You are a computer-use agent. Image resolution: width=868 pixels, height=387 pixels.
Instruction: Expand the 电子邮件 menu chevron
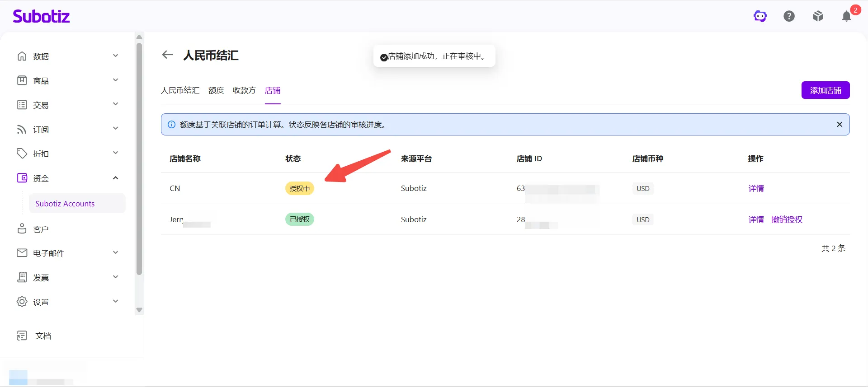[115, 253]
